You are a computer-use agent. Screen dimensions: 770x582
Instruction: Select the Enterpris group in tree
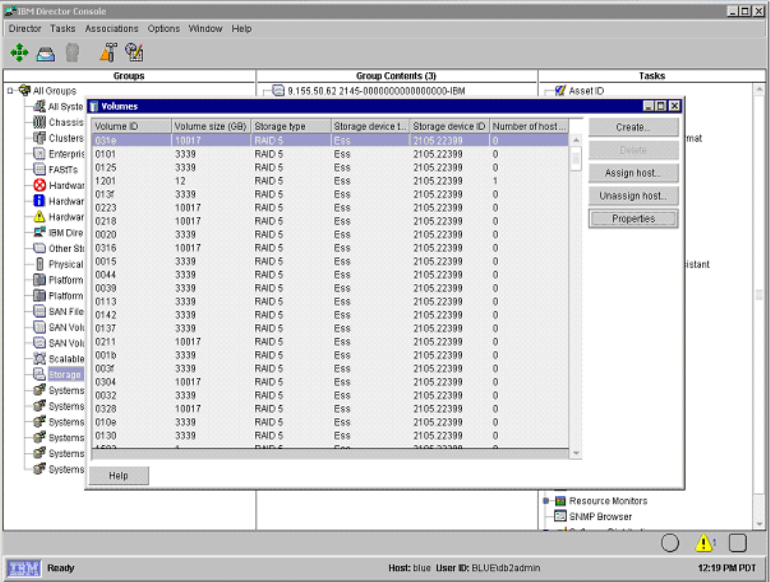(x=66, y=154)
